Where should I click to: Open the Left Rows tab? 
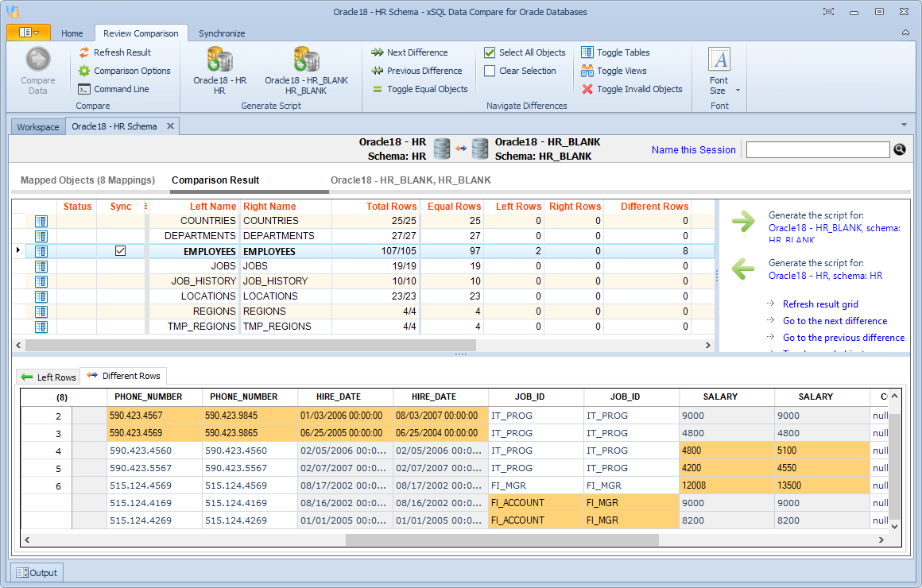point(48,376)
